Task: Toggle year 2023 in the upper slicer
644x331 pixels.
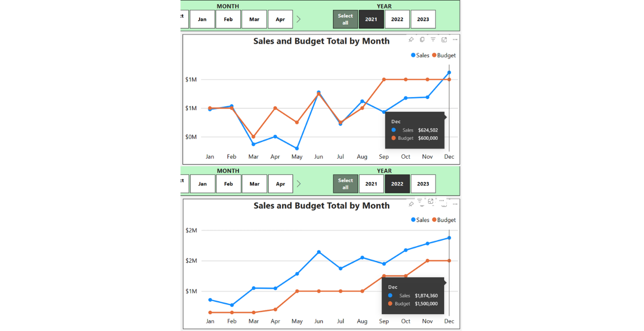Action: [423, 19]
